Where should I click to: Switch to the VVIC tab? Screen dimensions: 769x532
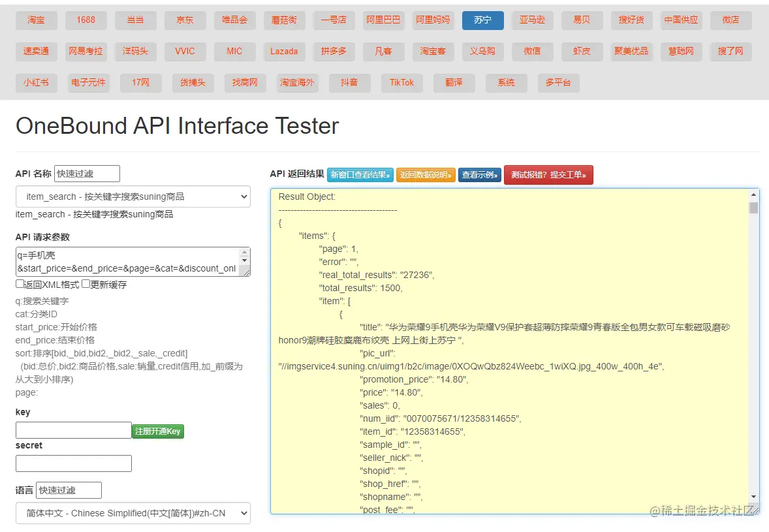click(x=185, y=52)
